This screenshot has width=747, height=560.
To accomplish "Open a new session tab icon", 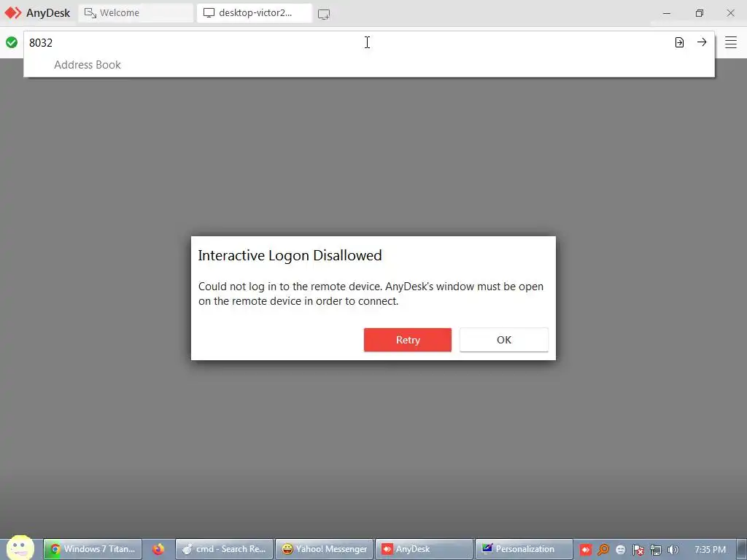I will pyautogui.click(x=324, y=14).
